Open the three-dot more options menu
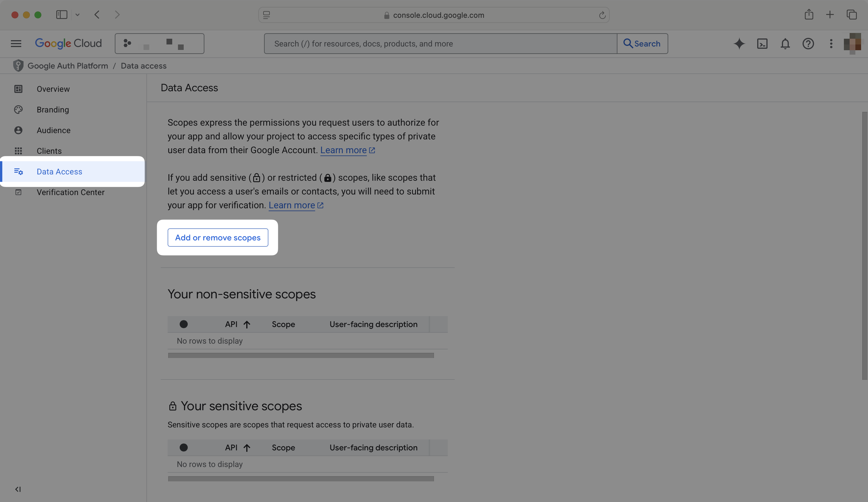868x502 pixels. point(831,44)
